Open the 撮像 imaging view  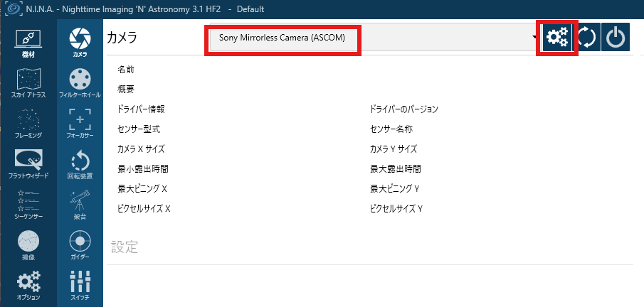[x=28, y=244]
